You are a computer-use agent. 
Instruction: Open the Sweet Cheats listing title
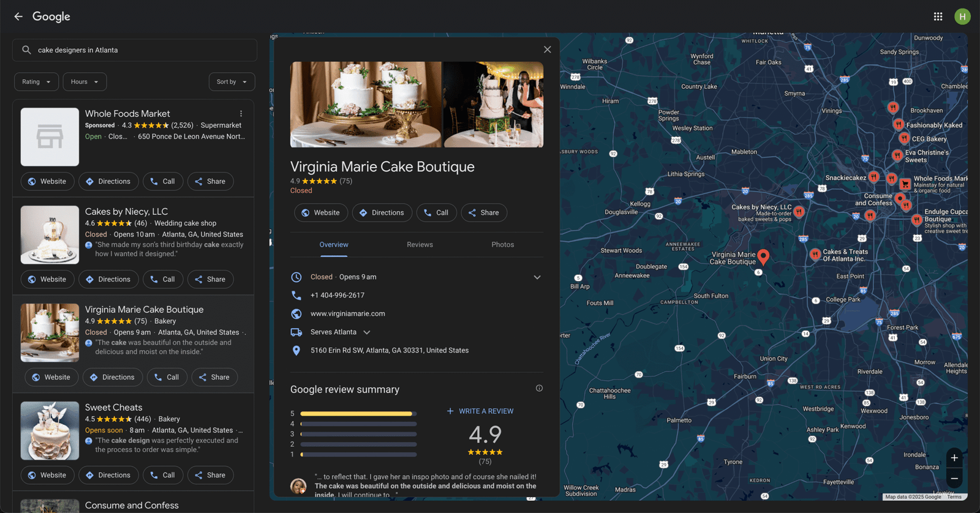coord(113,407)
